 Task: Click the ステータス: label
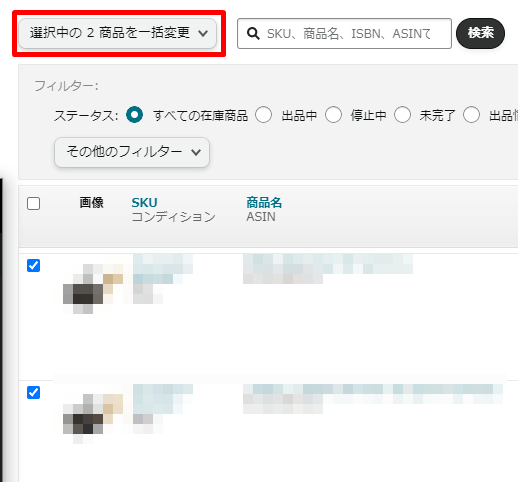click(86, 116)
